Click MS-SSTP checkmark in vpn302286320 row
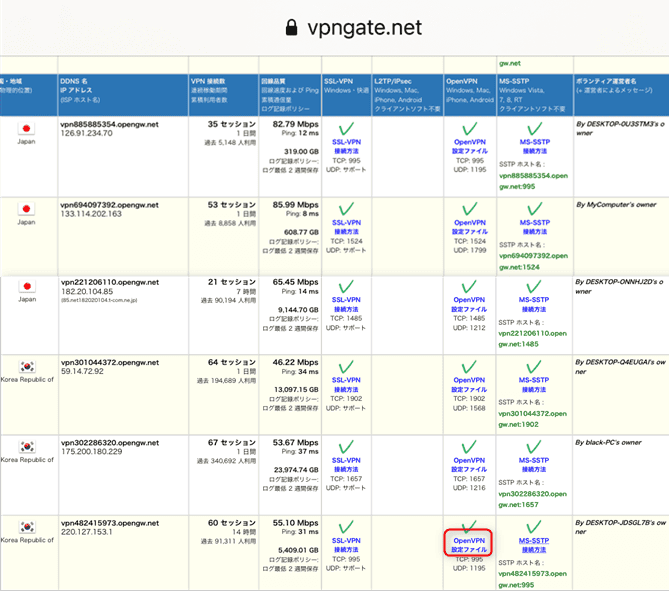Screen dimensions: 669x591 pos(534,447)
